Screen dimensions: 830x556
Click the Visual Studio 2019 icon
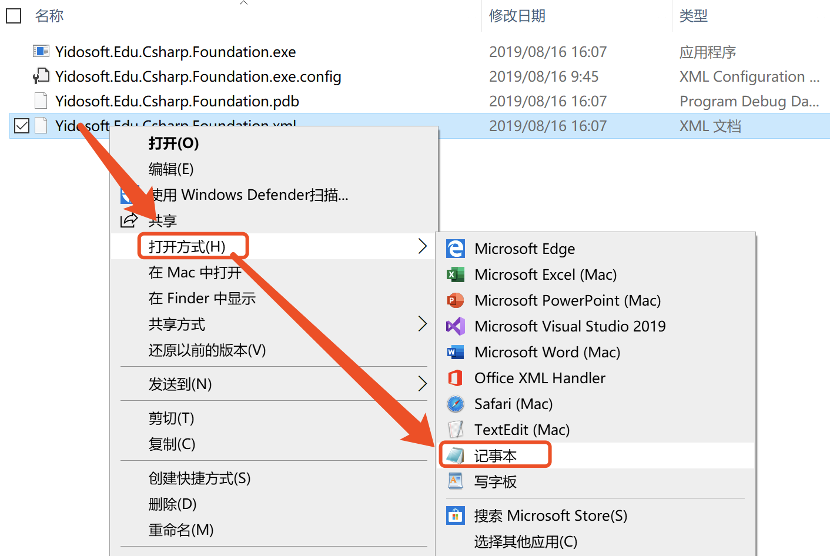point(455,326)
